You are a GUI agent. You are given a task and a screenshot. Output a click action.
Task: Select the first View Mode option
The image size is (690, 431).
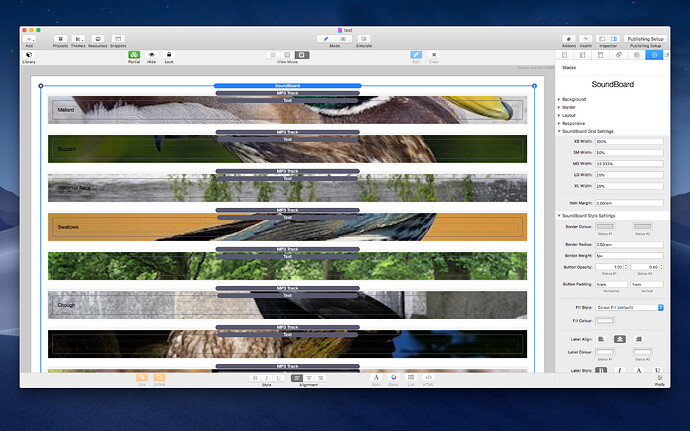(273, 55)
